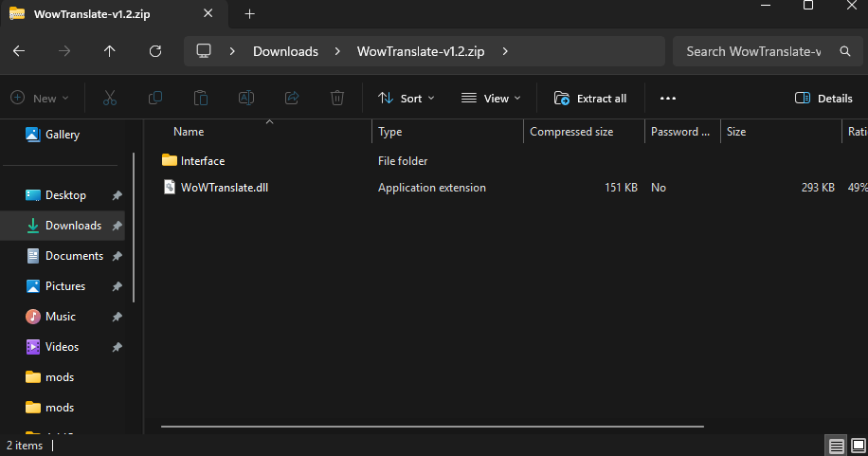Open Music in the sidebar
Viewport: 868px width, 456px height.
click(62, 317)
